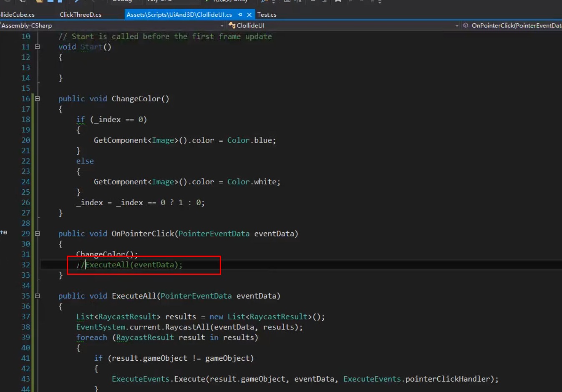Click the foreach keyword on line 39
This screenshot has width=562, height=392.
click(92, 337)
